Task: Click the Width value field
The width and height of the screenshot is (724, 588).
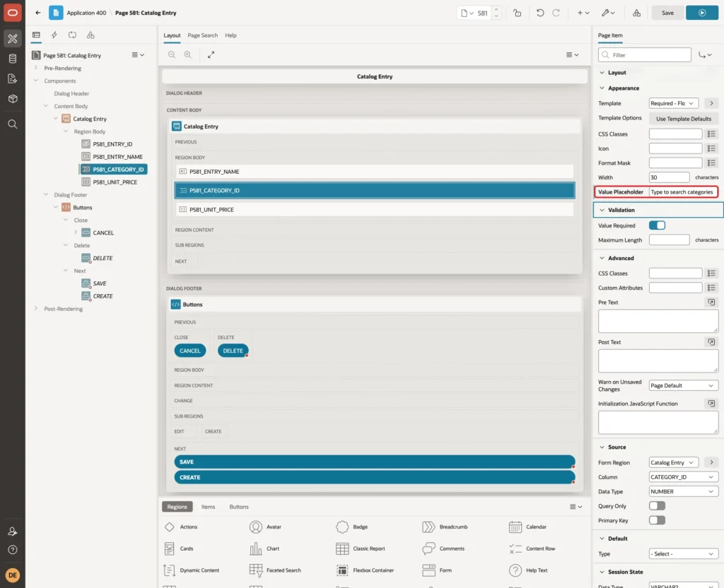Action: coord(669,177)
